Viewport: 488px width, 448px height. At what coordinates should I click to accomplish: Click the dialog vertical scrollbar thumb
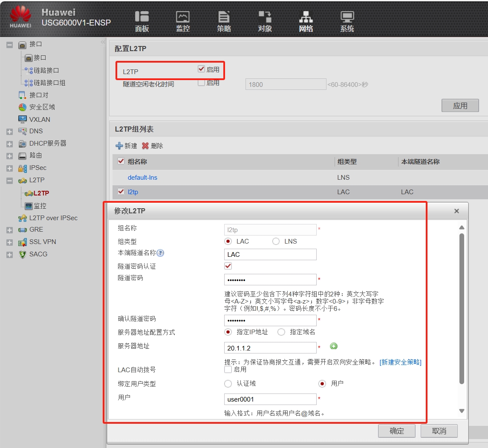(462, 309)
